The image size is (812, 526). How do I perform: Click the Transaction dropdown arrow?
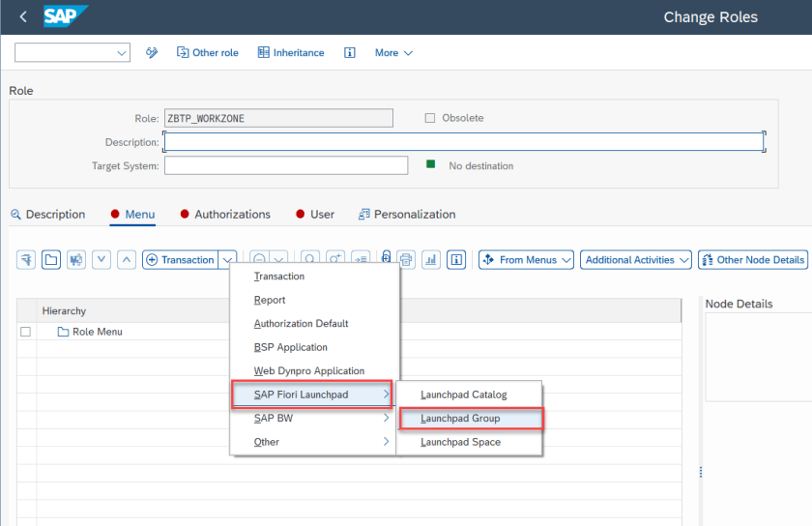227,260
